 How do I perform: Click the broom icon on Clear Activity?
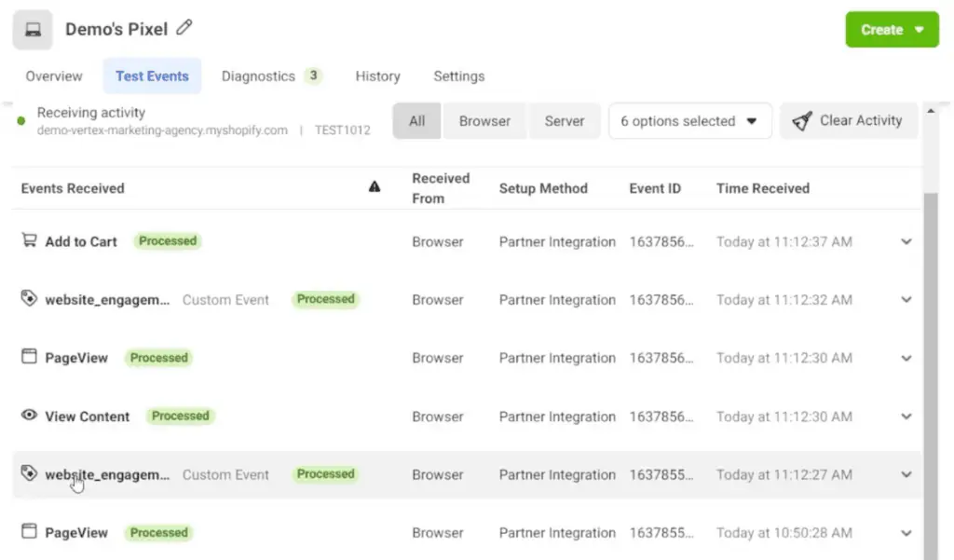click(801, 121)
